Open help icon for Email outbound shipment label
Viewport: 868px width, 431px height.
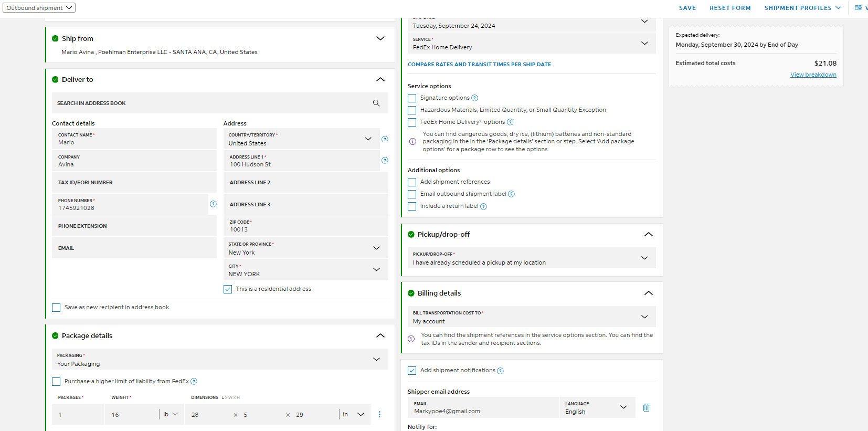pyautogui.click(x=512, y=194)
